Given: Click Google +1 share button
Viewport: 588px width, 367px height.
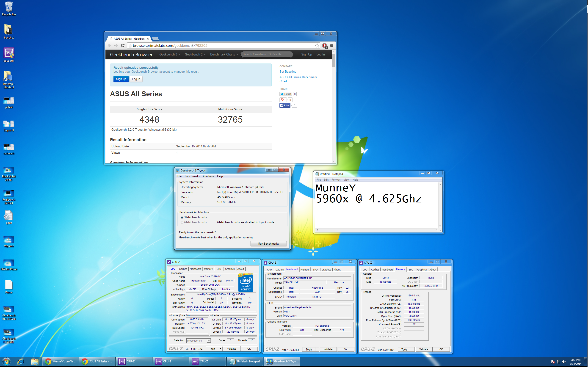Looking at the screenshot, I should (x=283, y=100).
